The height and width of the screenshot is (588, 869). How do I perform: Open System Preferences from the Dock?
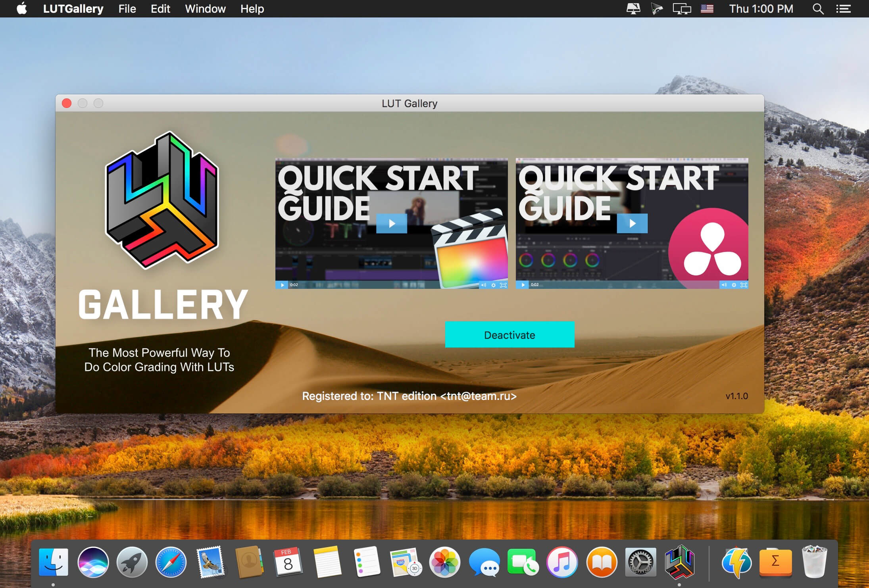pos(640,562)
